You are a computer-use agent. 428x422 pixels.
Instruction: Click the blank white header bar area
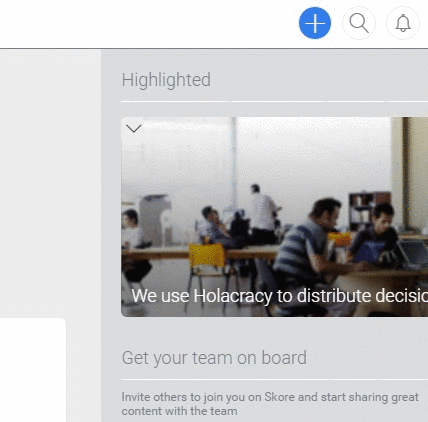147,23
